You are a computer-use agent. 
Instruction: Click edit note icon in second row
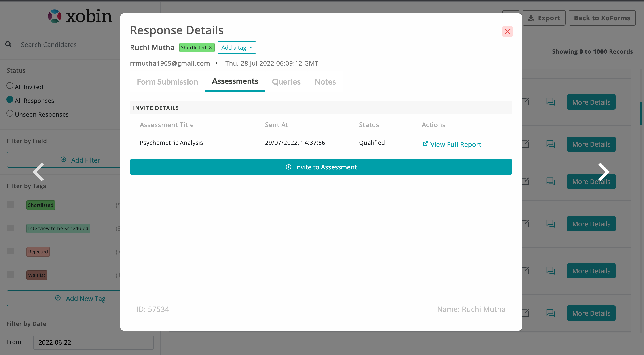coord(525,144)
